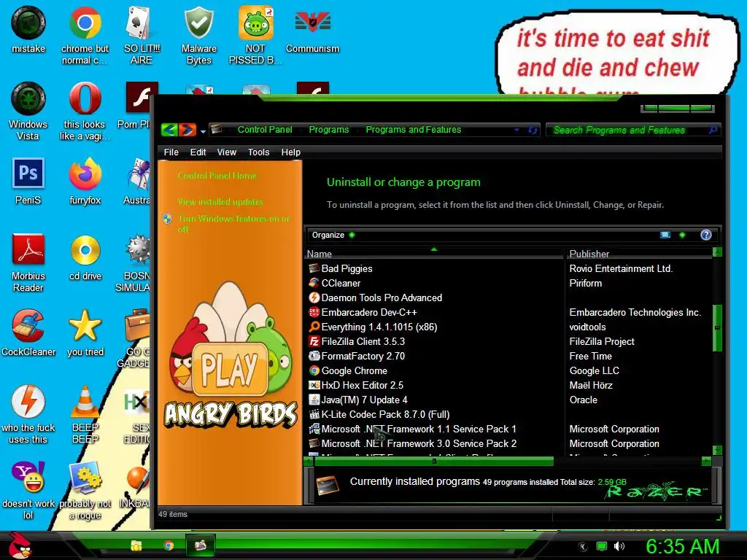747x560 pixels.
Task: Open the view options dropdown arrow
Action: (x=682, y=235)
